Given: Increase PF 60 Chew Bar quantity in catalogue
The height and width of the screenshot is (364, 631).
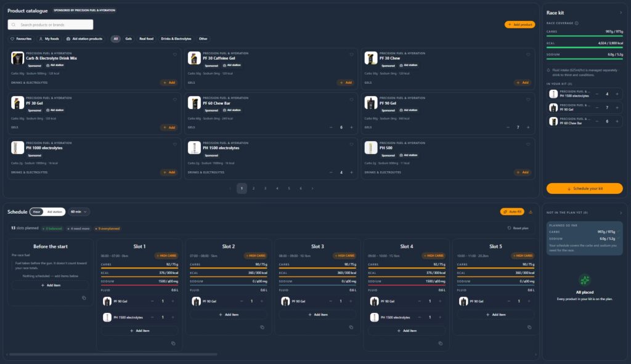Looking at the screenshot, I should (351, 127).
